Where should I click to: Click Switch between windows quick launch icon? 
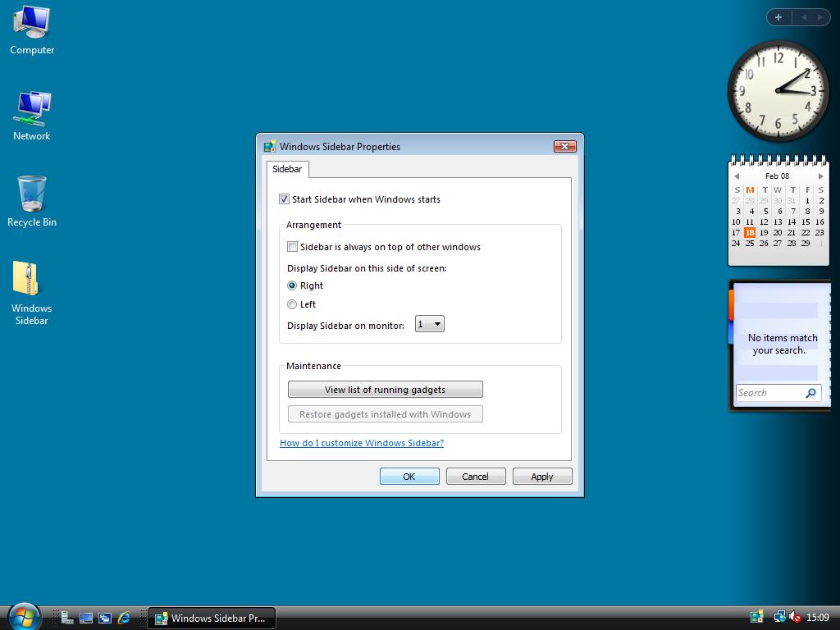click(x=105, y=618)
